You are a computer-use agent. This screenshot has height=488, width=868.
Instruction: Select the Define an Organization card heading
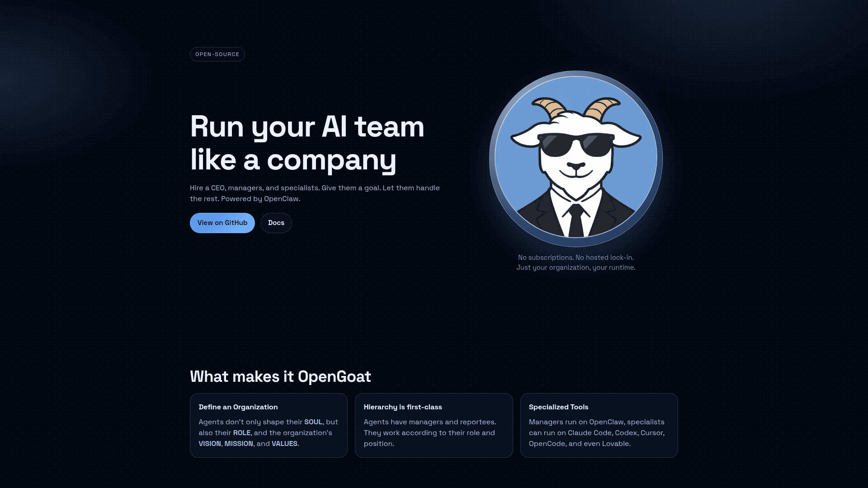[x=238, y=407]
